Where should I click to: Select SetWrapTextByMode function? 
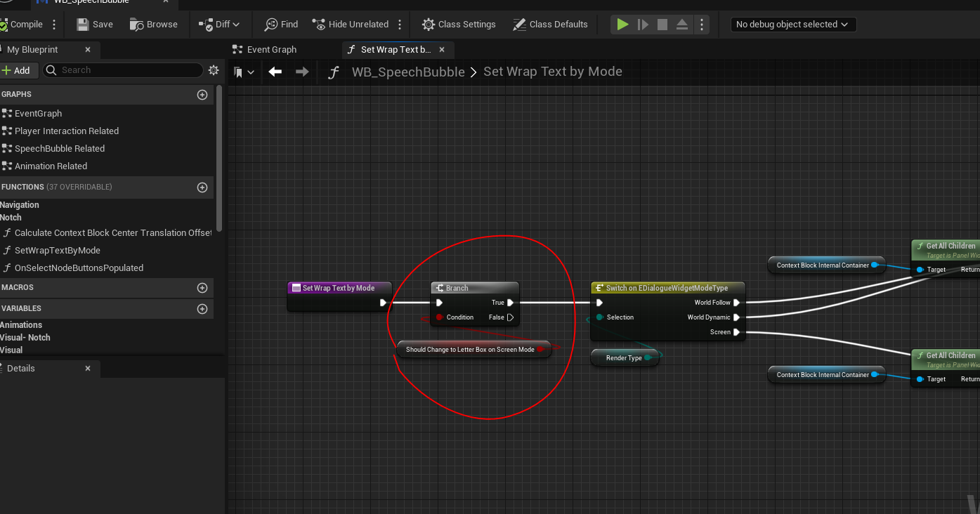(x=58, y=250)
